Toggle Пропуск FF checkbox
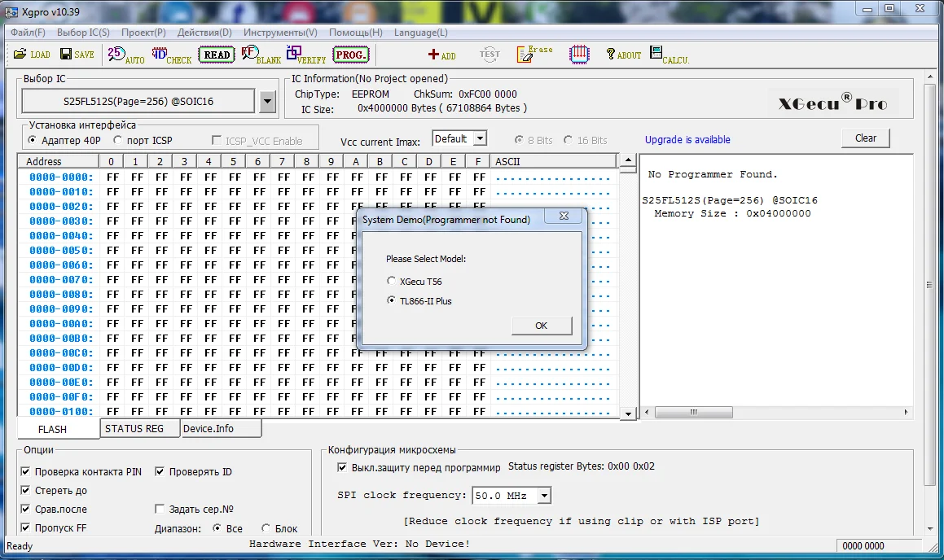This screenshot has width=944, height=560. tap(25, 527)
